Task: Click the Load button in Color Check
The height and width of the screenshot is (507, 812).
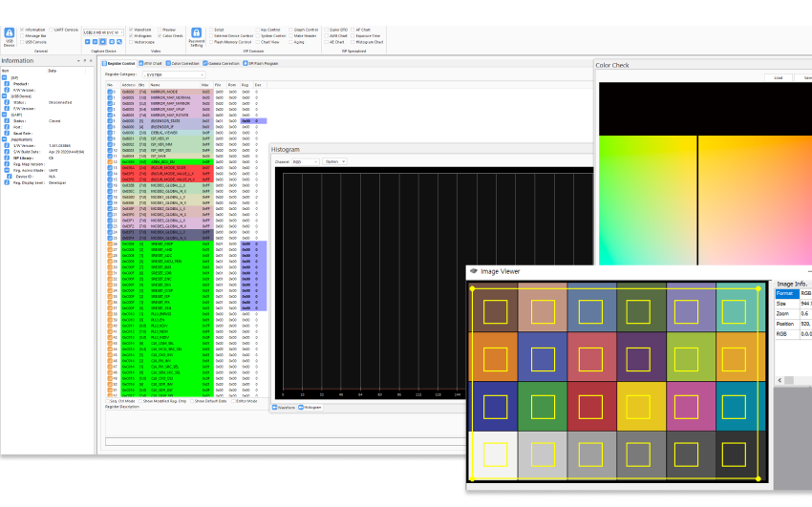Action: [x=779, y=77]
